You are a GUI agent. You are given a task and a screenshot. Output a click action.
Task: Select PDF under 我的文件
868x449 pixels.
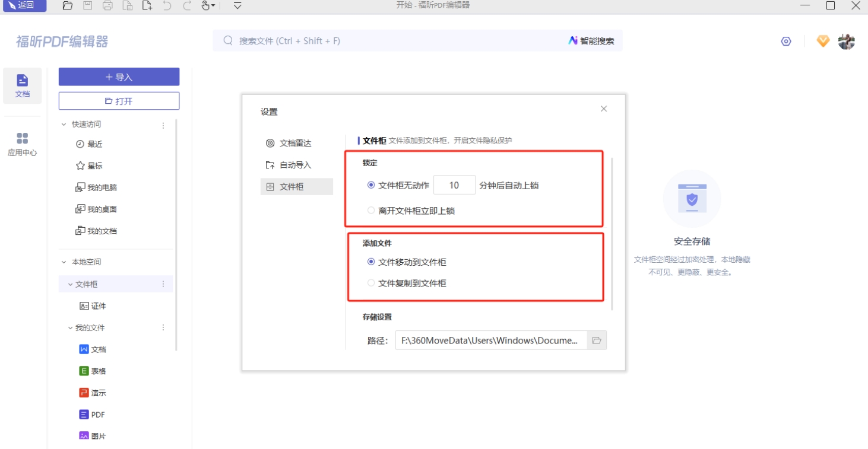92,415
